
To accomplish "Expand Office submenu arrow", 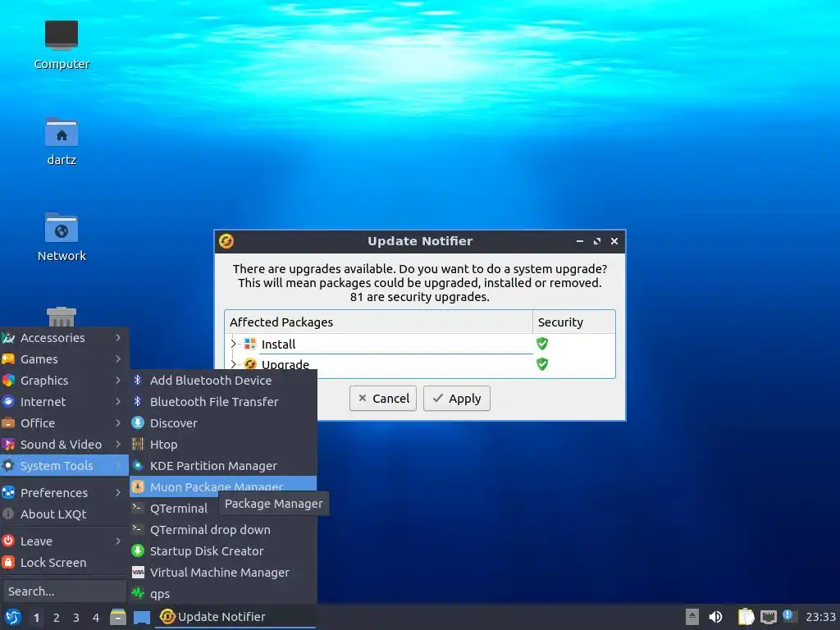I will [118, 423].
